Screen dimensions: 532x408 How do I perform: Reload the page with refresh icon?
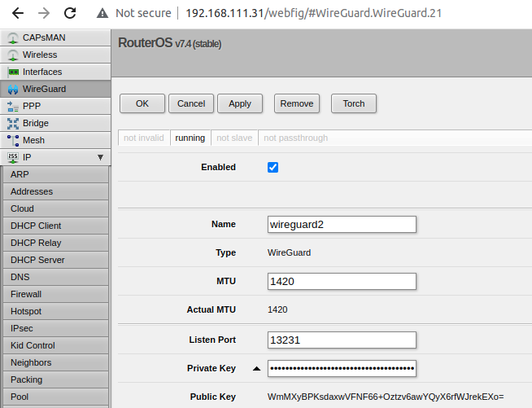click(x=70, y=13)
